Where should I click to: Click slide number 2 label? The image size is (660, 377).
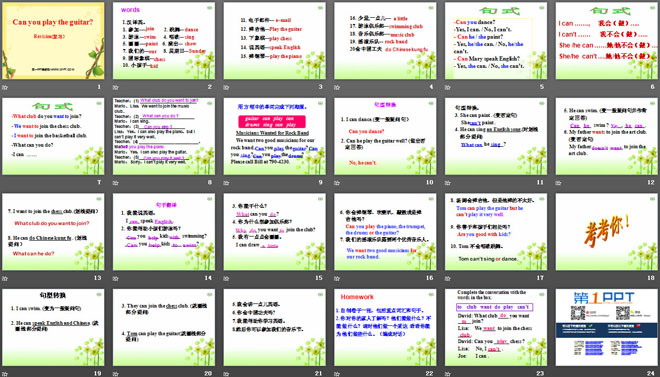coord(210,87)
